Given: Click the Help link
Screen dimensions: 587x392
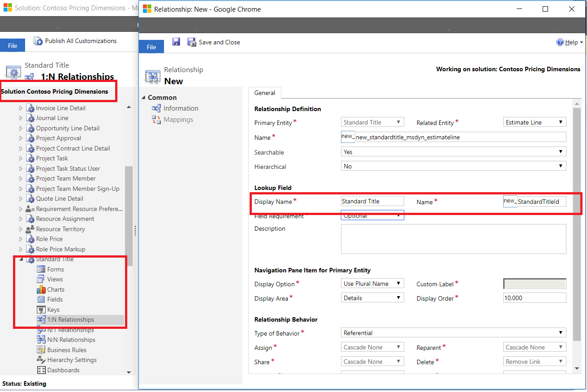Looking at the screenshot, I should pyautogui.click(x=569, y=42).
